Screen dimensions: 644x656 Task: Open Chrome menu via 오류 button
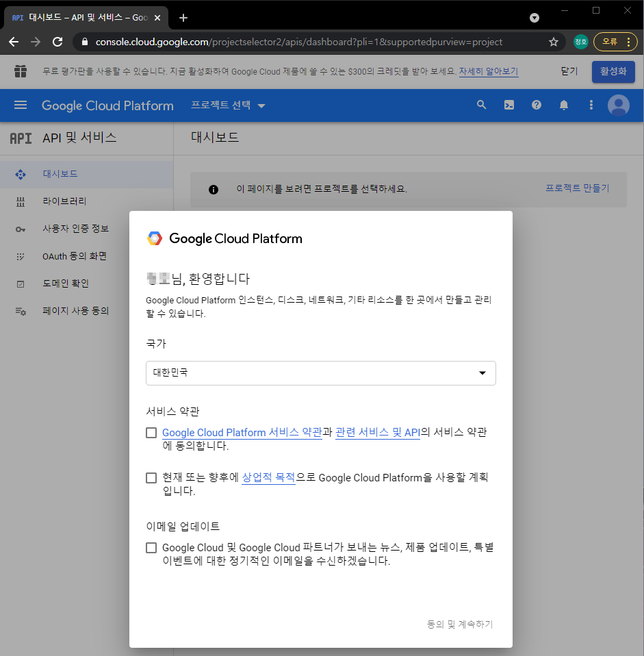(x=615, y=42)
